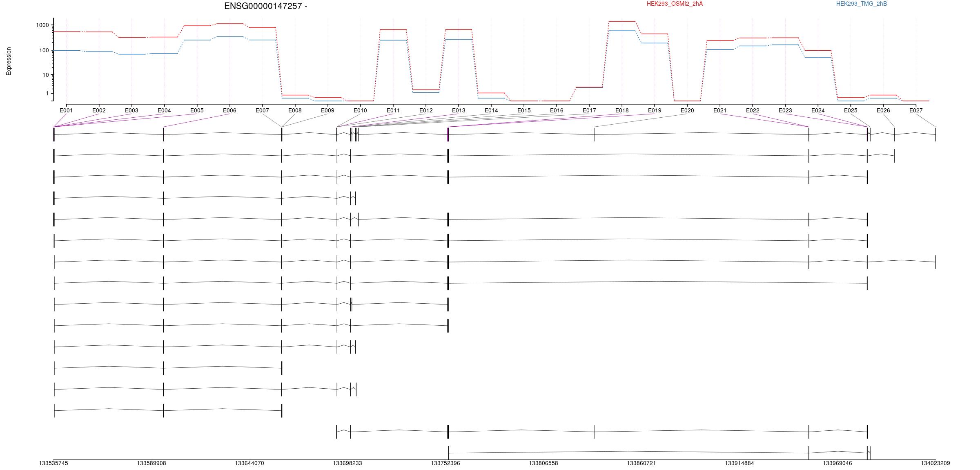
Task: Click exon label E018
Action: (622, 110)
